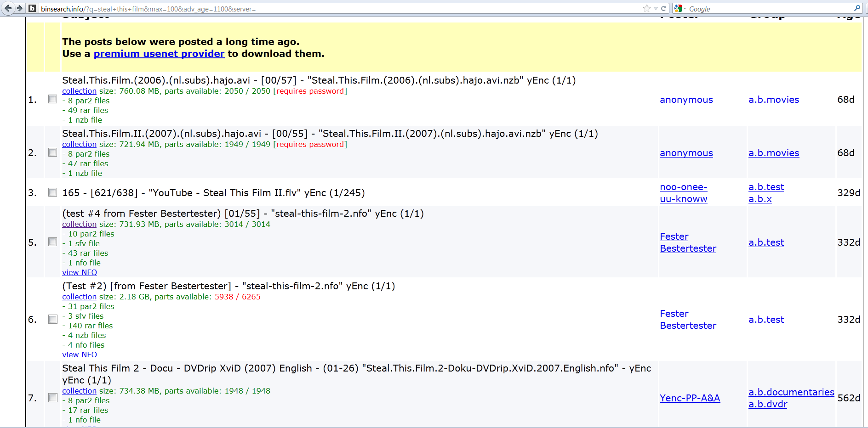Click subject text of Steal.This.Film.(2006) post
The height and width of the screenshot is (428, 868).
pyautogui.click(x=319, y=80)
